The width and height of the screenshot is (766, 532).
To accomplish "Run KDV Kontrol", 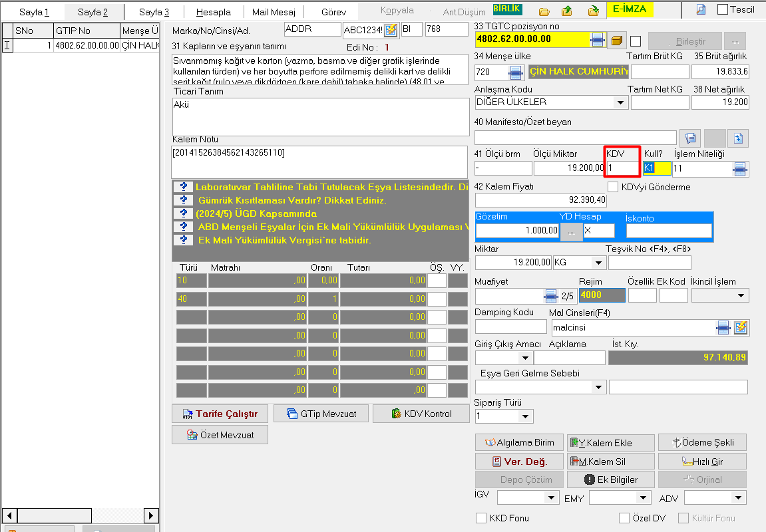I will point(421,414).
